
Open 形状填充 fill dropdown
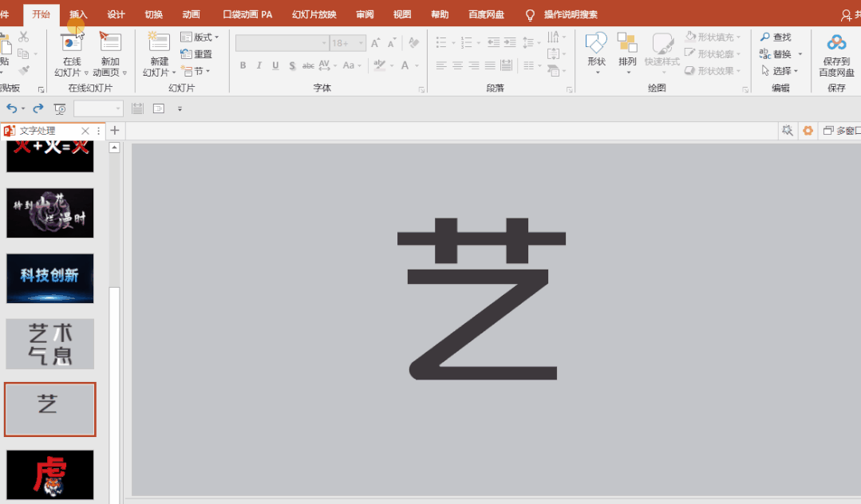(713, 37)
